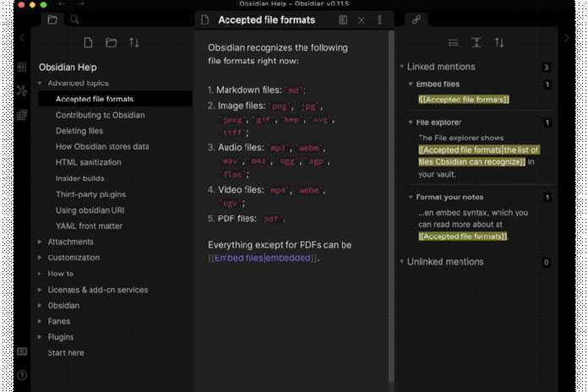This screenshot has width=588, height=392.
Task: Open the Help icon in ribbon
Action: point(22,375)
